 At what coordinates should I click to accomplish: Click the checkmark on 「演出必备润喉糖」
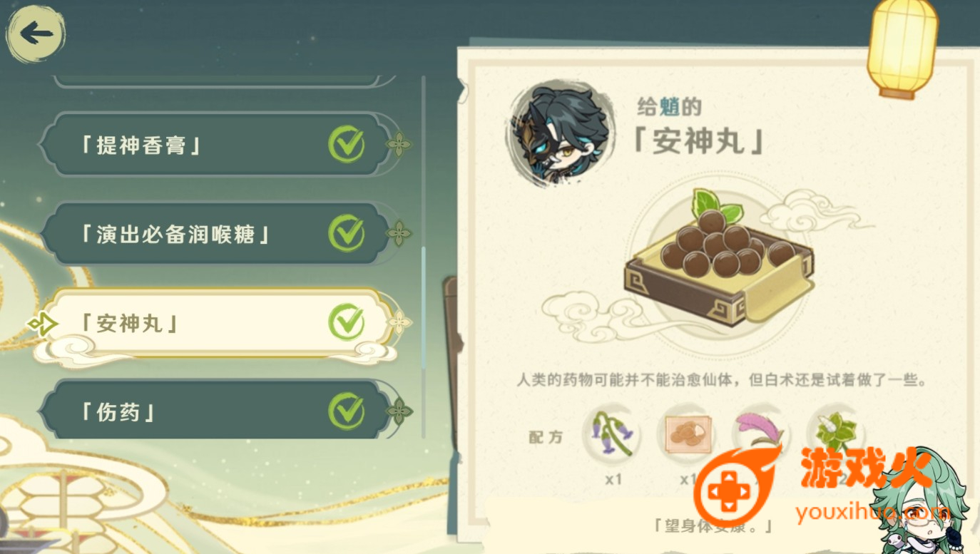coord(347,233)
